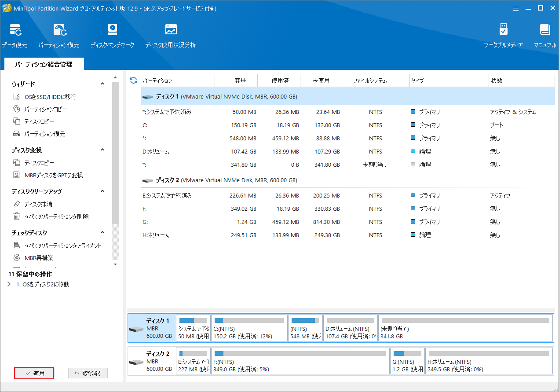
Task: Click the 未使用 column header
Action: [321, 81]
